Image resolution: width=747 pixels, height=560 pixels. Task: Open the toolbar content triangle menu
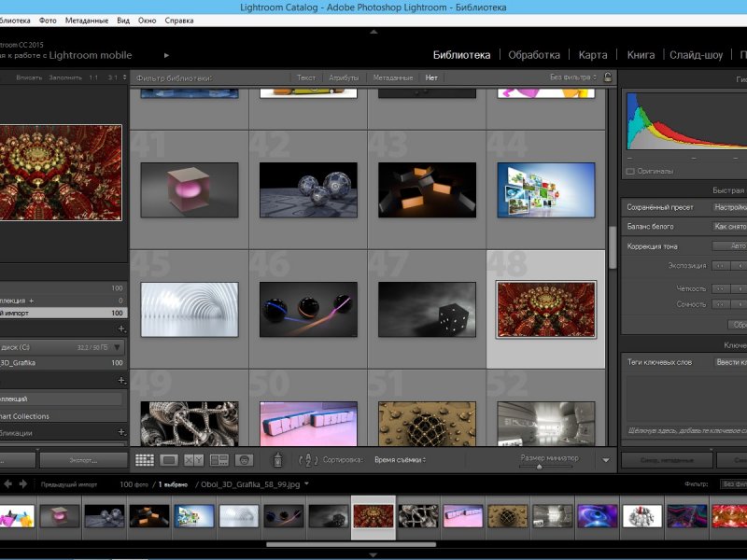pos(605,460)
